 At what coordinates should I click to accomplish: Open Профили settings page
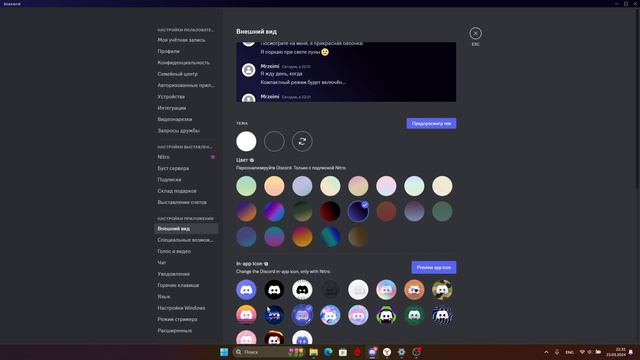(x=186, y=51)
